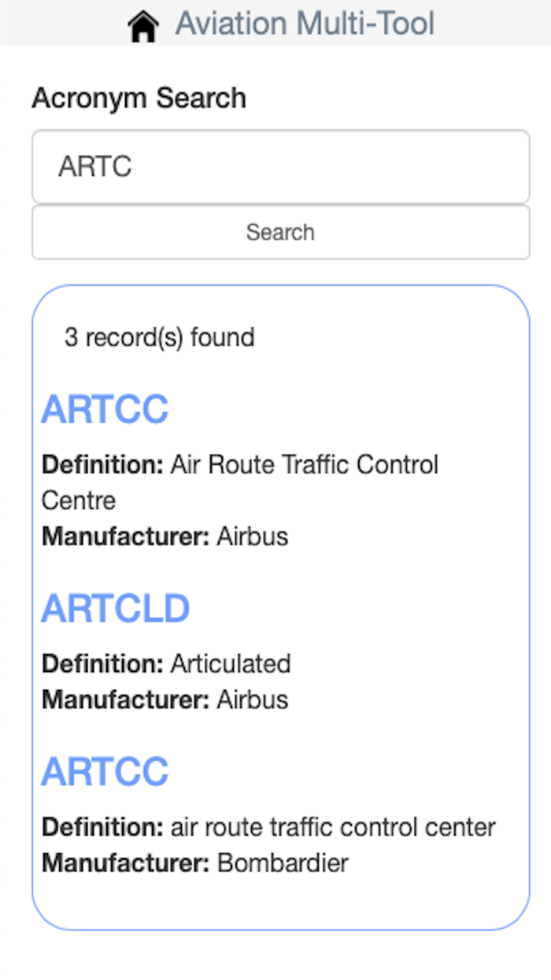This screenshot has height=980, width=551.
Task: Select the Air Route Traffic Control Centre definition
Action: [240, 465]
